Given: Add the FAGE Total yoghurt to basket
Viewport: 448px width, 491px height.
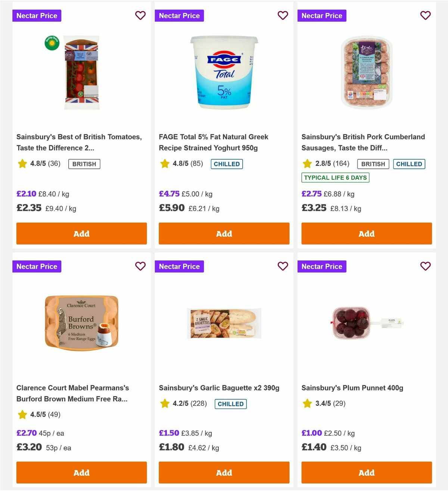Looking at the screenshot, I should point(224,234).
